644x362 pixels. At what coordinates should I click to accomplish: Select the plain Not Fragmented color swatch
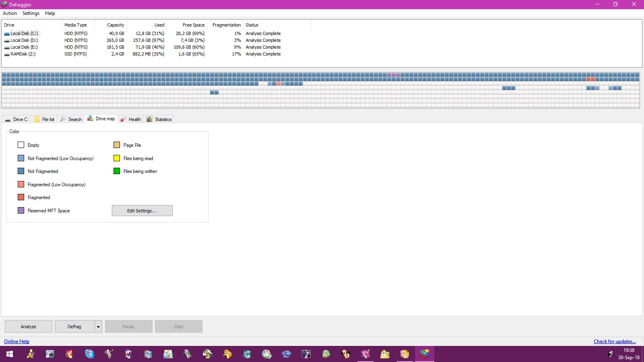tap(21, 171)
